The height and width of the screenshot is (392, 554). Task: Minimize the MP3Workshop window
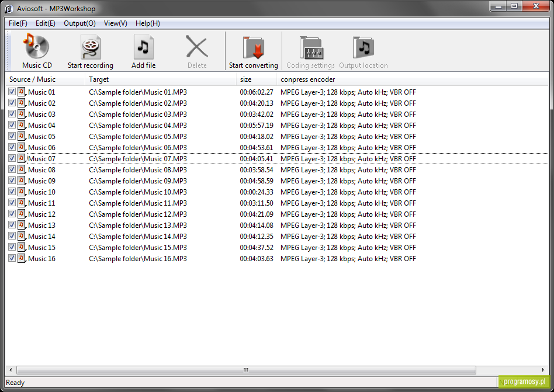[498, 6]
